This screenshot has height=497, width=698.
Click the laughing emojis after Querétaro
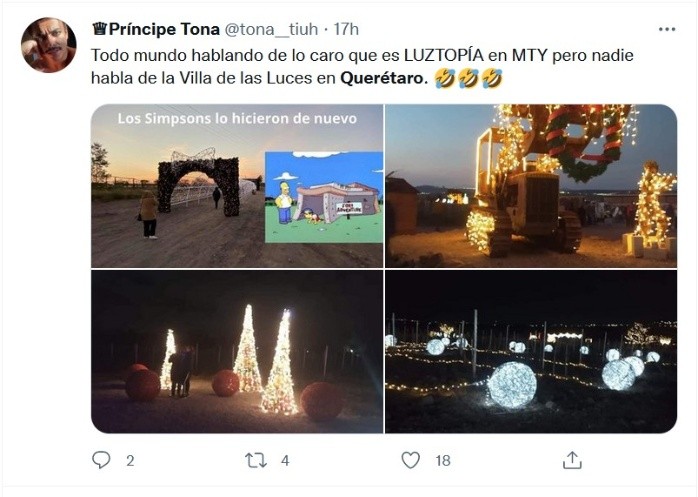pyautogui.click(x=469, y=78)
